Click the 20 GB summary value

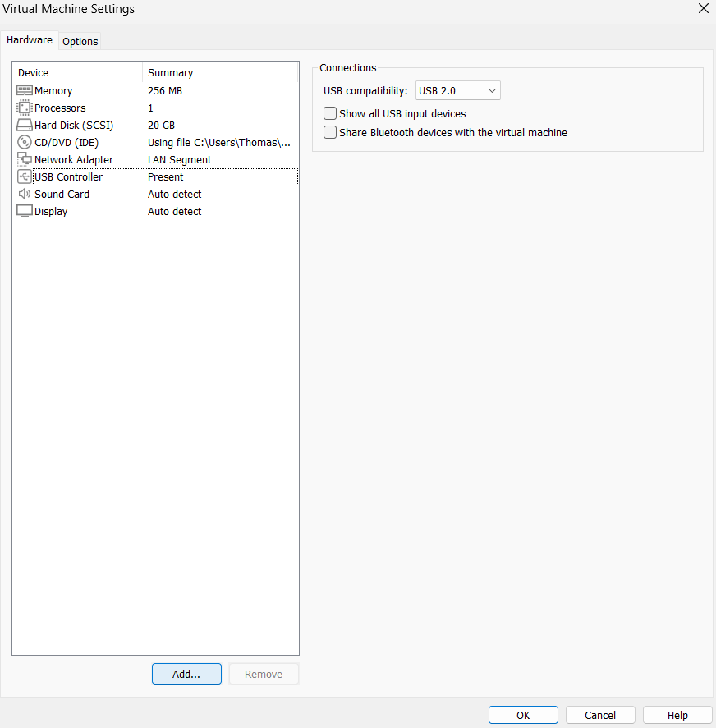tap(161, 125)
